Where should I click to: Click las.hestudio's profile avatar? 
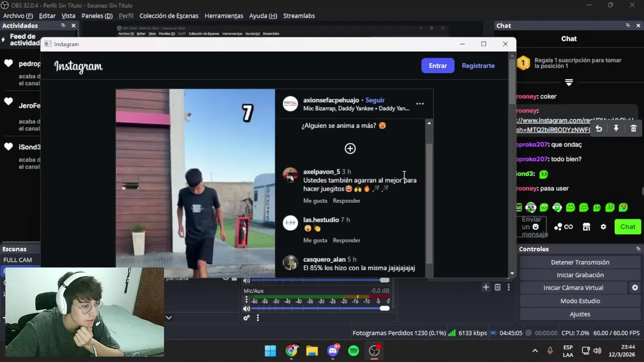click(290, 223)
